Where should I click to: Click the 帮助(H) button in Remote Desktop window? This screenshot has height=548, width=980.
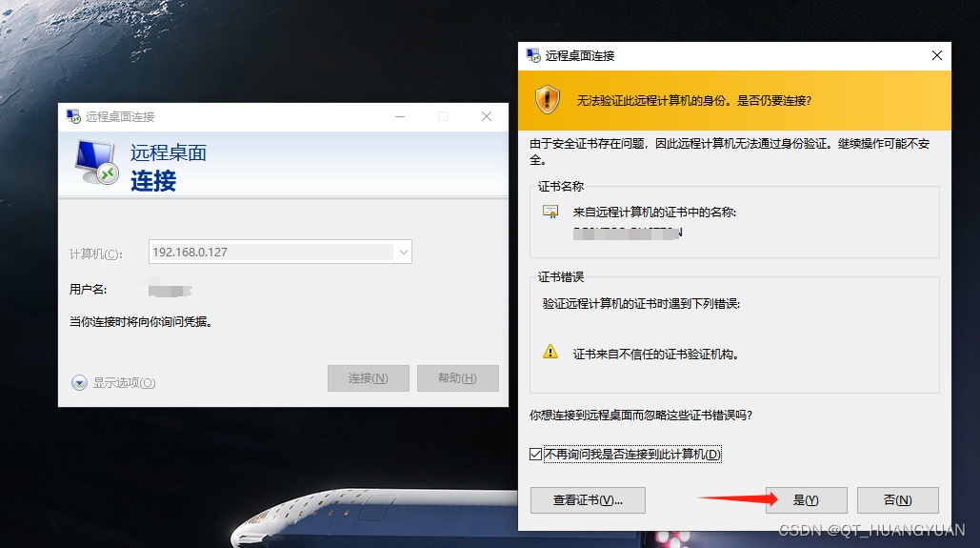click(x=457, y=378)
